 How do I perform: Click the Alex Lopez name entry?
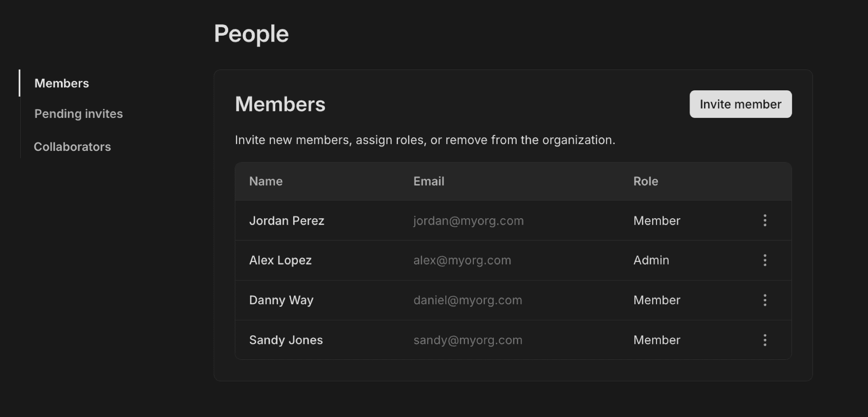tap(280, 260)
